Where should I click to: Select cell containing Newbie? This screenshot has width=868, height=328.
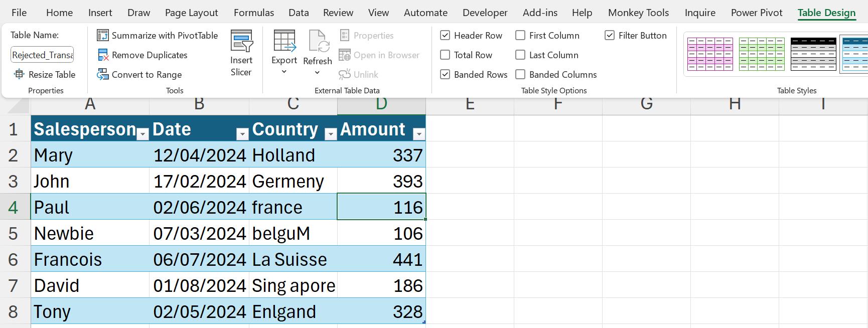click(90, 233)
